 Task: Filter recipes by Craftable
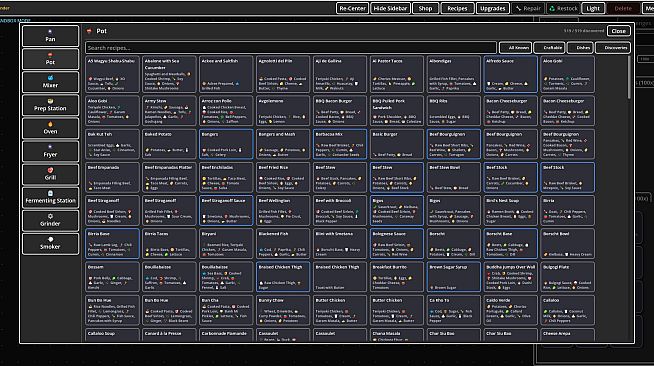point(549,48)
